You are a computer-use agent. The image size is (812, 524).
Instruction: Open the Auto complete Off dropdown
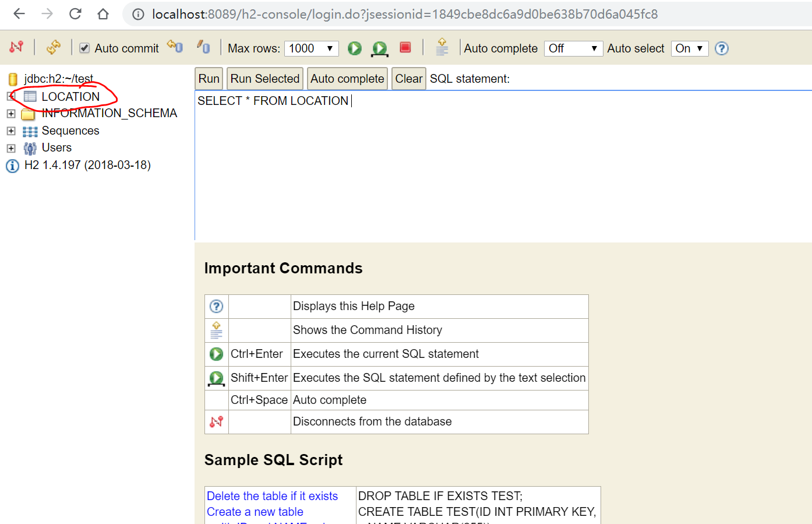(573, 48)
